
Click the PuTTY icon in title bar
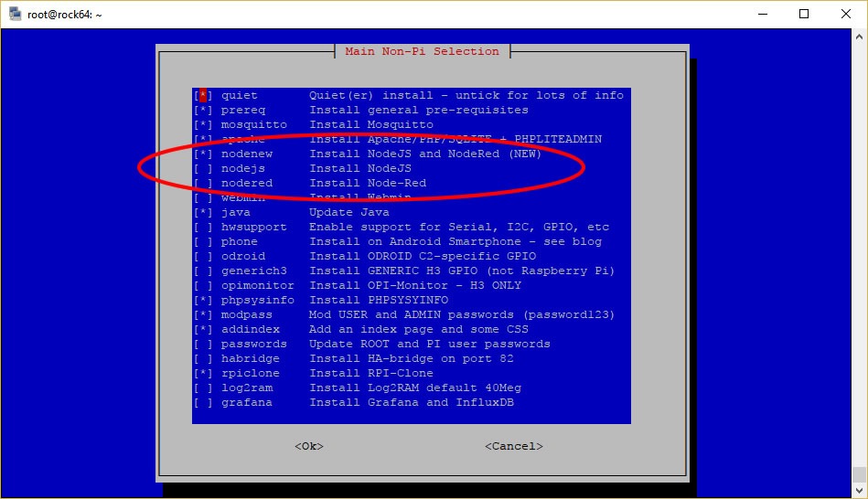click(x=15, y=14)
